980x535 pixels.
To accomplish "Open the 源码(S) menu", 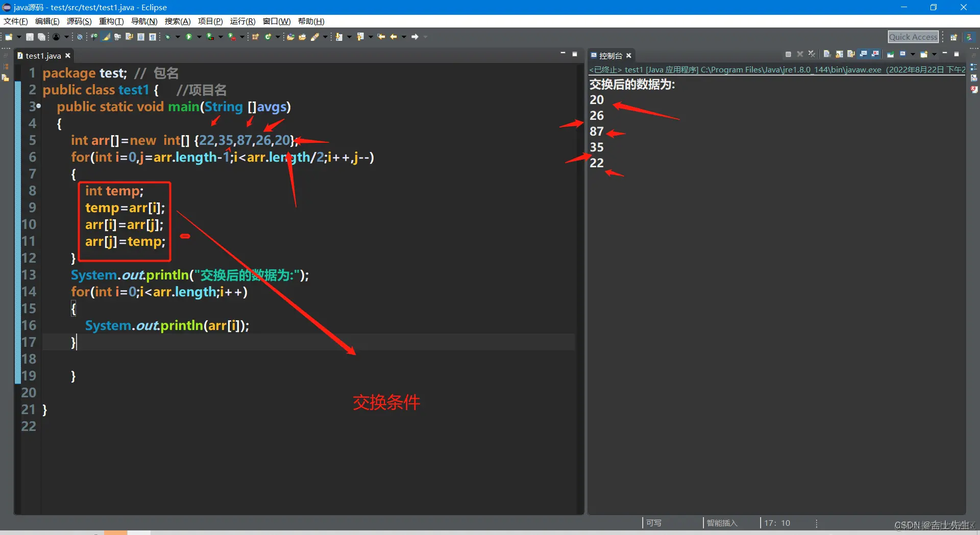I will (79, 21).
